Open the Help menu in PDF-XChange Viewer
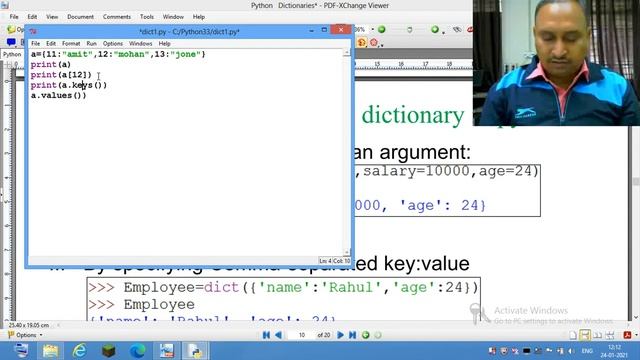Screen dimensions: 640x360 [199, 17]
